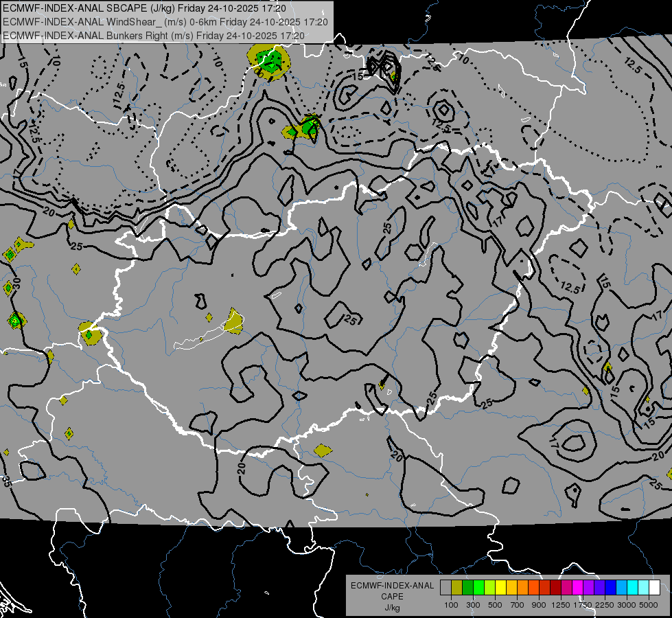672x618 pixels.
Task: Click the CAPE label in legend
Action: click(392, 597)
